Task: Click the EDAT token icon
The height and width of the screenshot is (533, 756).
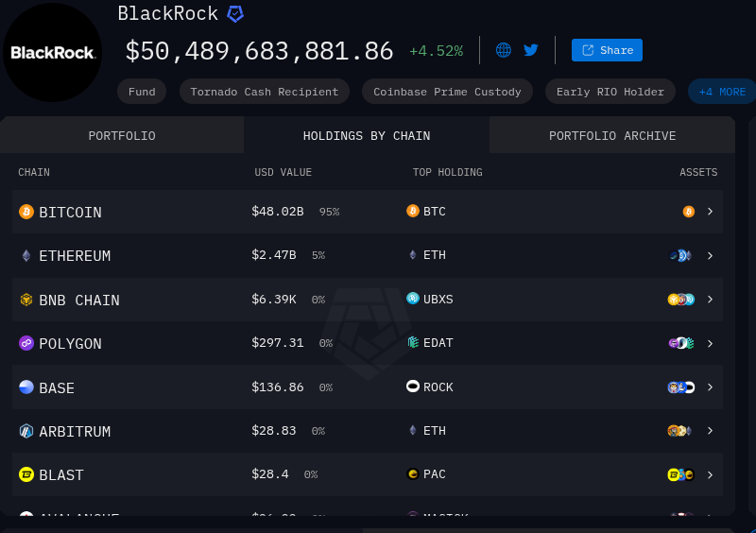Action: pos(413,342)
